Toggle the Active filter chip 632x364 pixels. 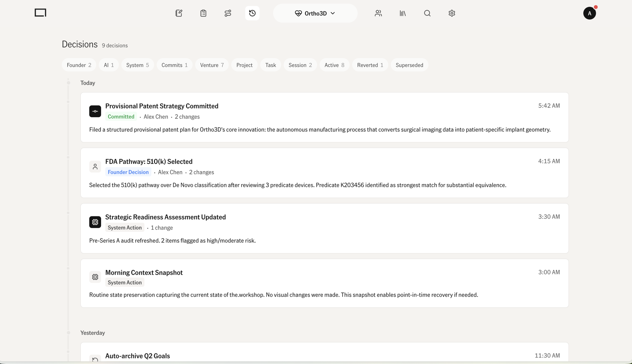334,65
